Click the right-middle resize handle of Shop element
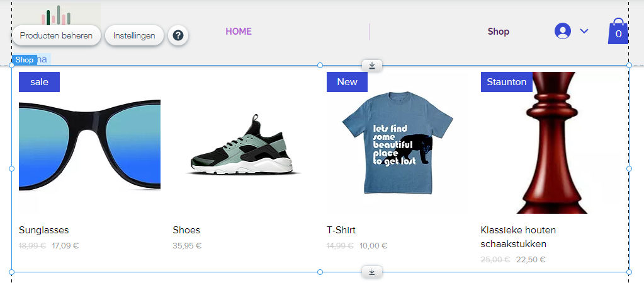This screenshot has height=285, width=644. pos(630,168)
